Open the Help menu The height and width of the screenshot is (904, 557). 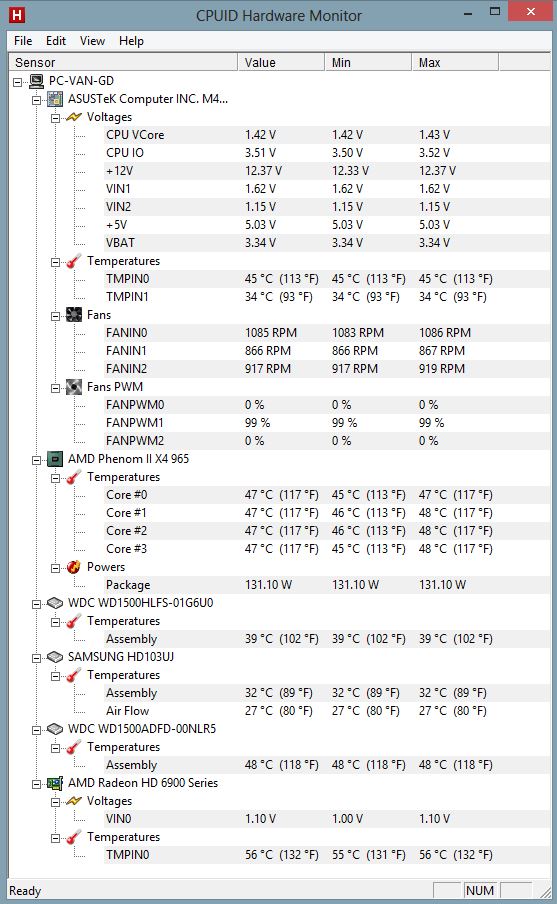point(131,41)
